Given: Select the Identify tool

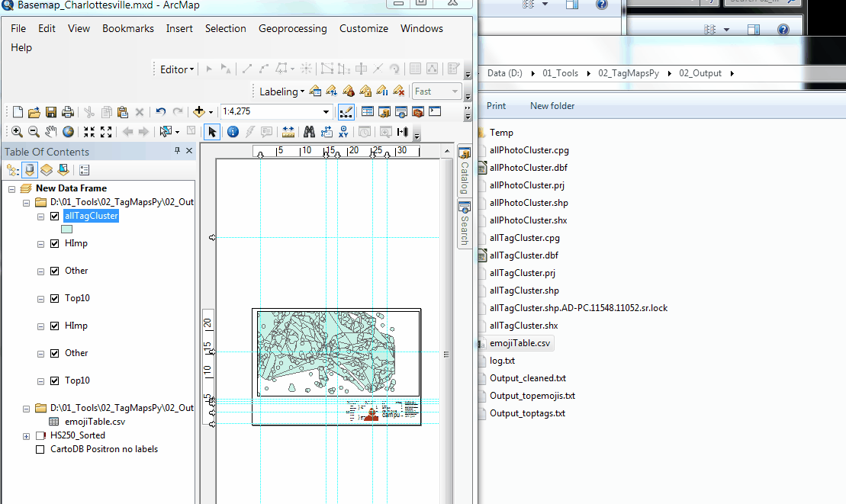Looking at the screenshot, I should pyautogui.click(x=232, y=131).
